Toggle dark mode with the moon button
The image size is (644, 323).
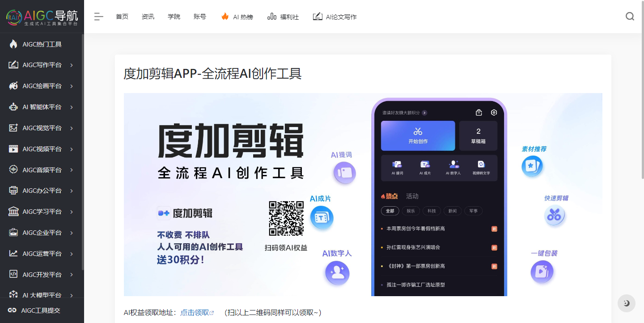tap(626, 303)
